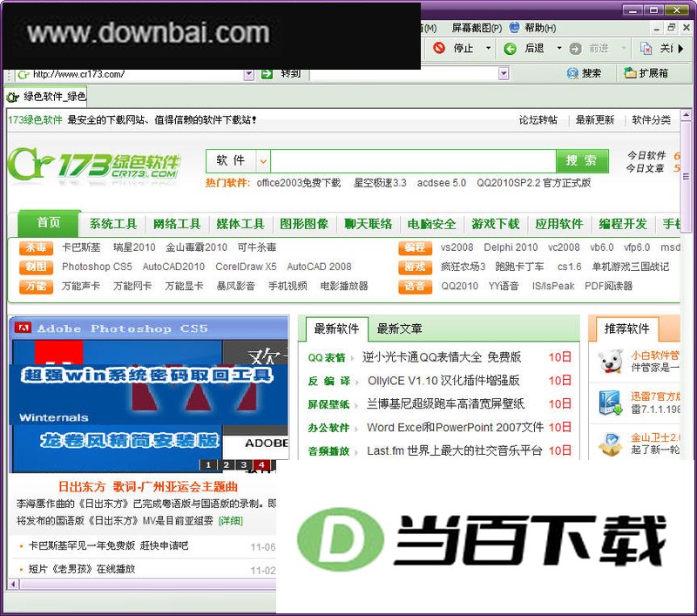The image size is (697, 616).
Task: Click the orange 制图 category badge
Action: (36, 267)
